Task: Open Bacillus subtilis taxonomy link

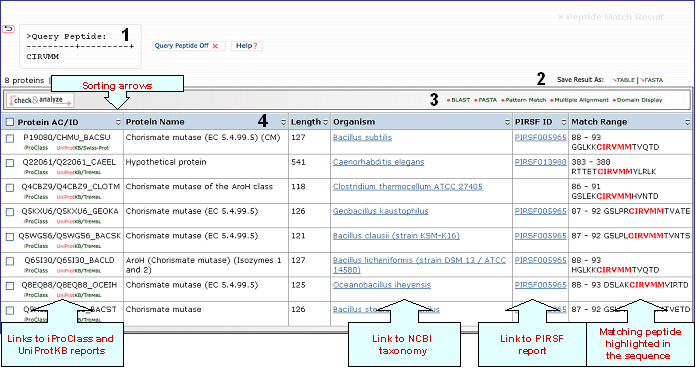Action: [x=362, y=138]
